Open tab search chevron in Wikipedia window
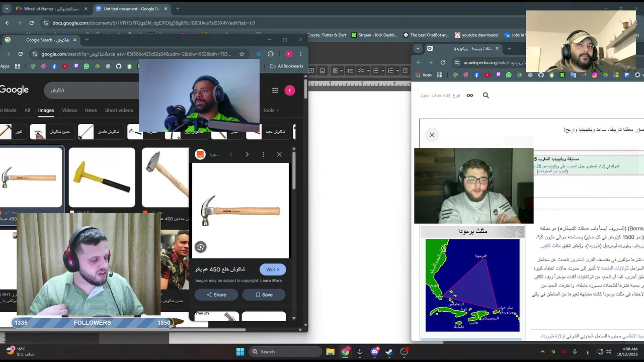644x362 pixels. pos(418,48)
